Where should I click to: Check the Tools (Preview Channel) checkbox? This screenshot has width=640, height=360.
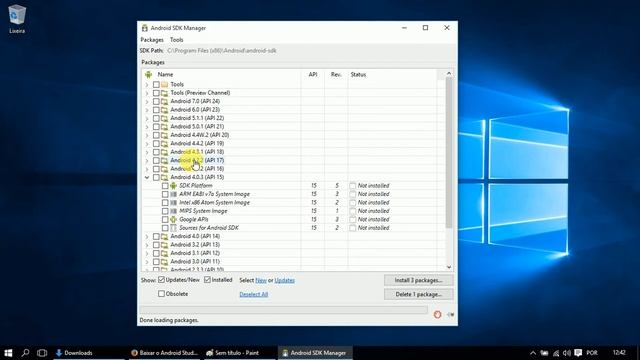click(x=156, y=93)
